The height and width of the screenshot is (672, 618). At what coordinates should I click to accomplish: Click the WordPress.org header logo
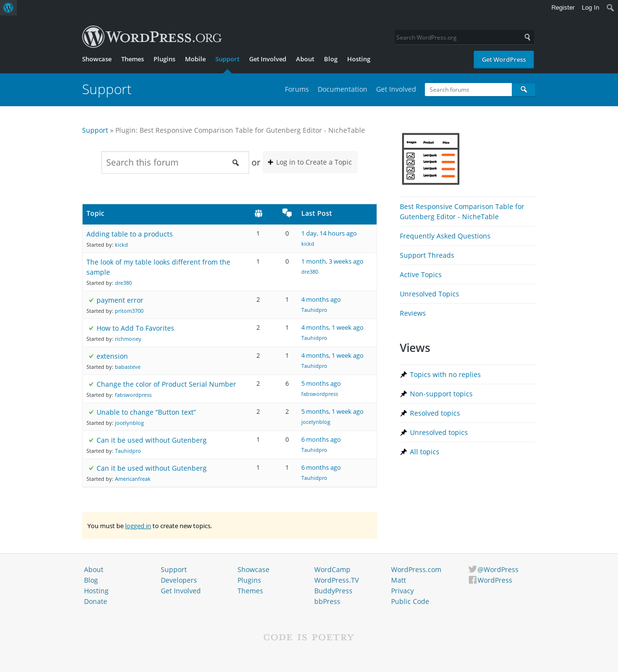pyautogui.click(x=152, y=37)
